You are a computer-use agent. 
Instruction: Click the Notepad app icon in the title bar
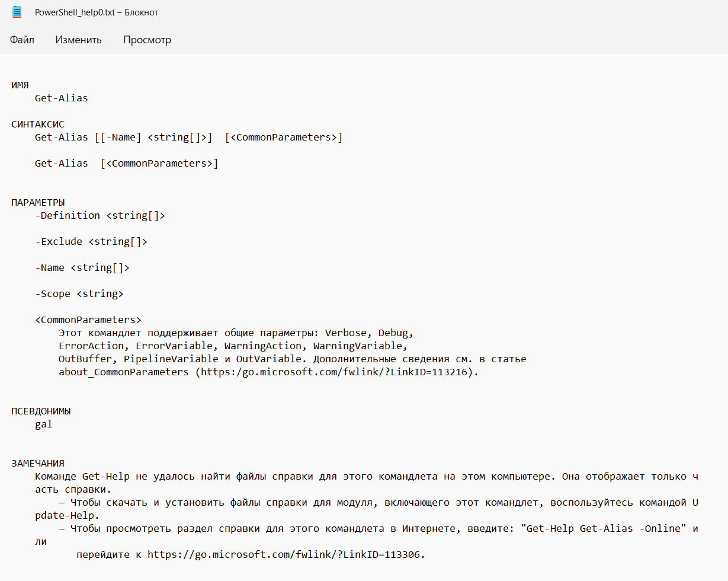coord(17,12)
